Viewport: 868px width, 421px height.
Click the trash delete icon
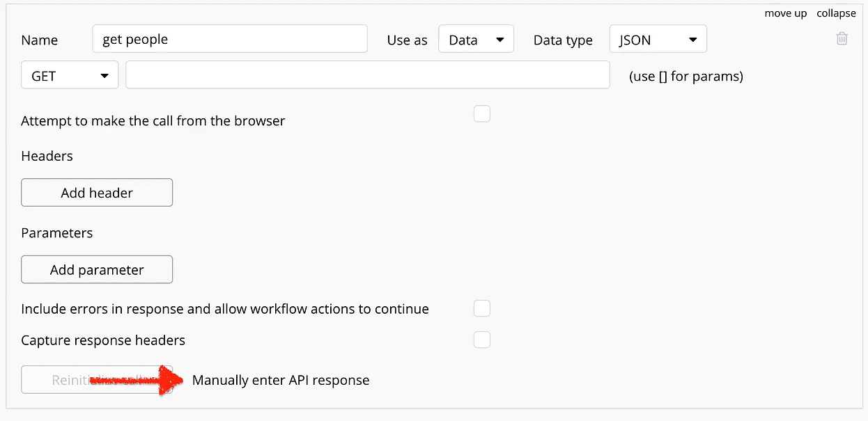click(x=842, y=39)
